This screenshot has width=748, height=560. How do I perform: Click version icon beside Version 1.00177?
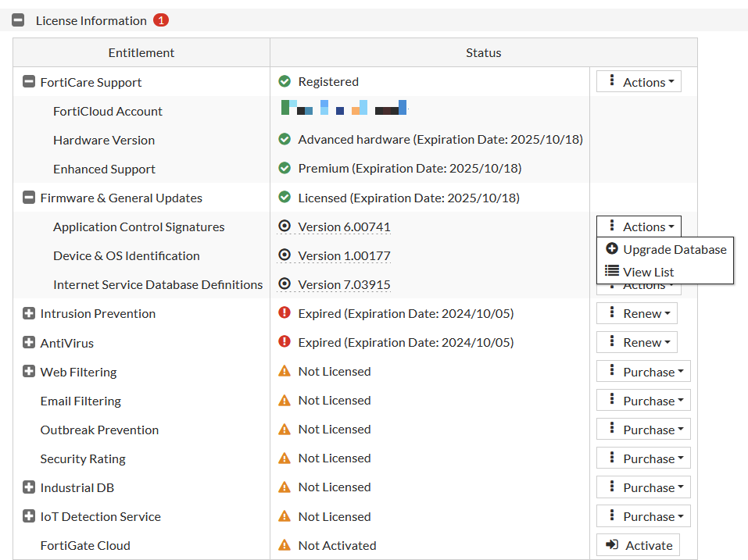click(x=285, y=255)
